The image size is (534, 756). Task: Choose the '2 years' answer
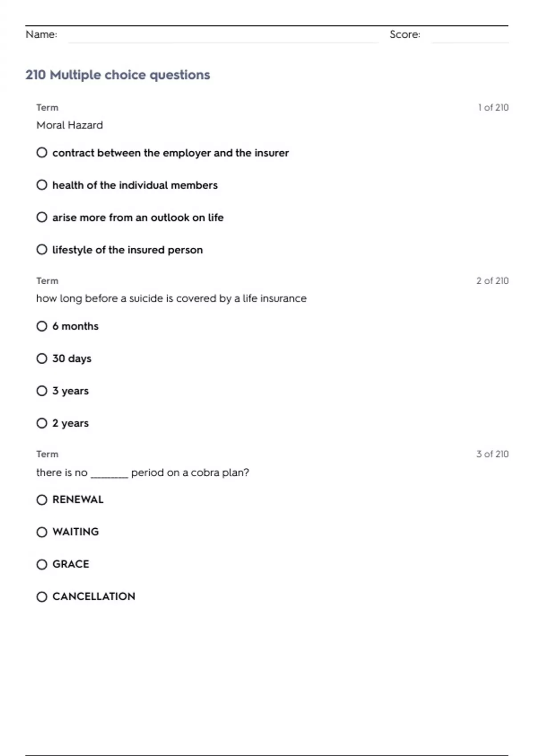pos(42,423)
